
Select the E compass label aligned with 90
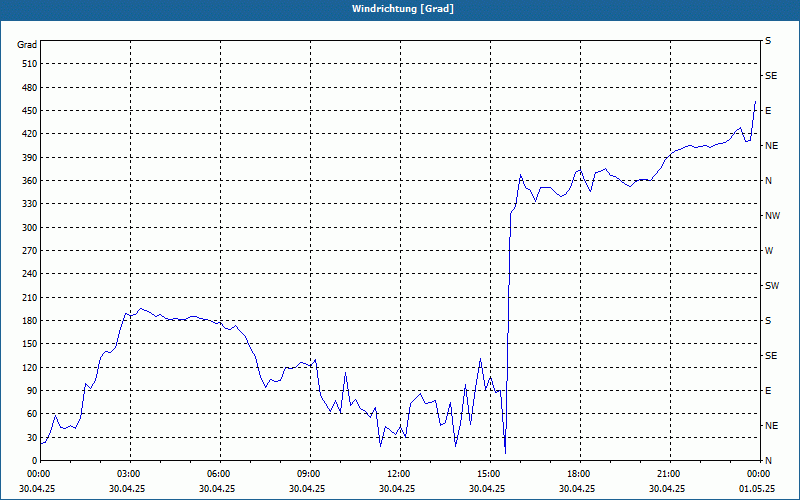click(x=768, y=390)
